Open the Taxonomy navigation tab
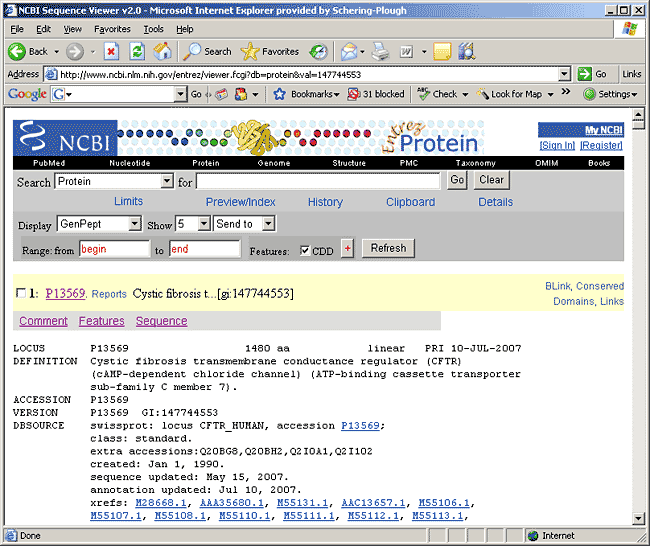 [475, 163]
